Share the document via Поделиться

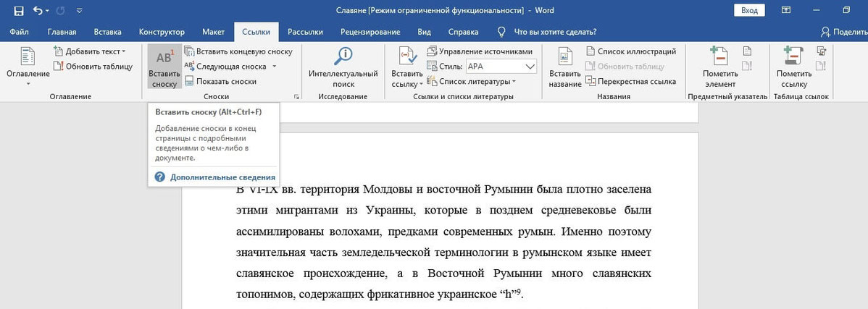coord(843,32)
